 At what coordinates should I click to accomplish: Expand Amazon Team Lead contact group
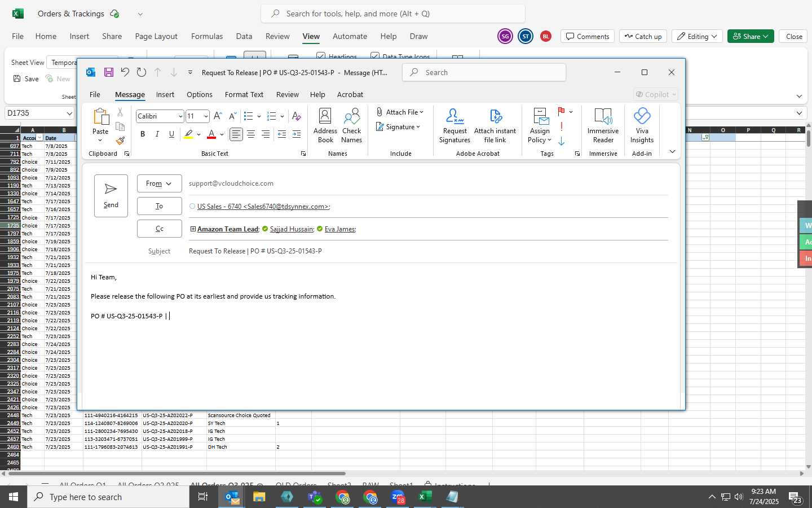(193, 229)
